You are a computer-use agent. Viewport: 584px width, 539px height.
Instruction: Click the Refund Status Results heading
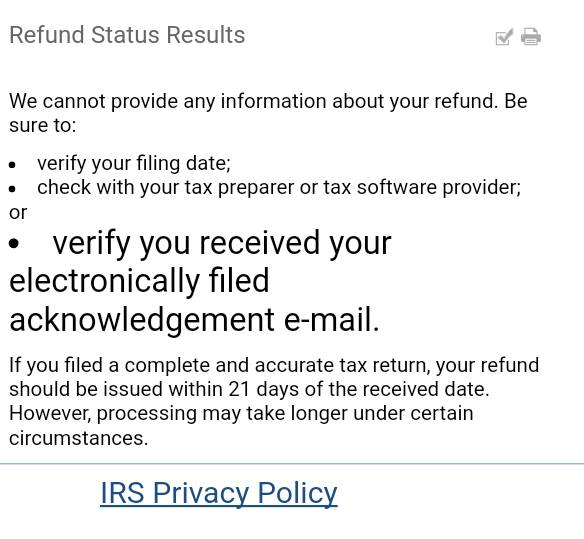127,35
